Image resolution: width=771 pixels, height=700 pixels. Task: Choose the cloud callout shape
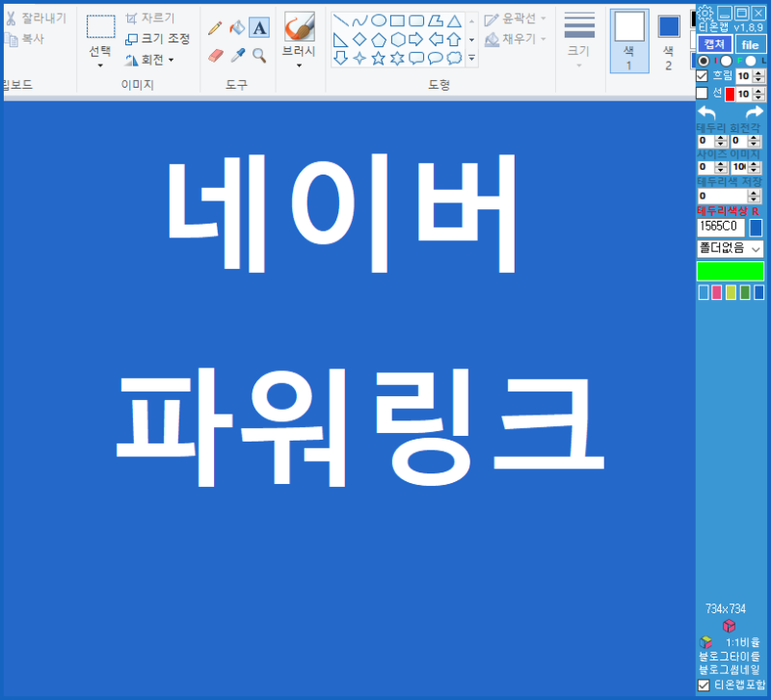454,58
